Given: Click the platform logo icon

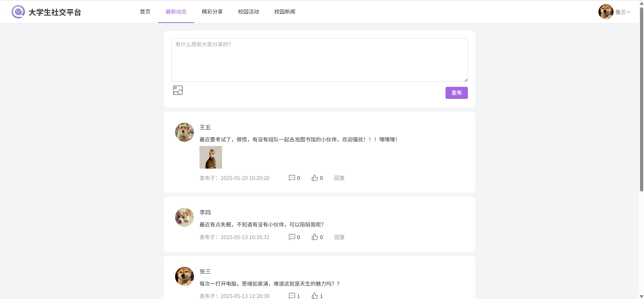Looking at the screenshot, I should point(18,12).
